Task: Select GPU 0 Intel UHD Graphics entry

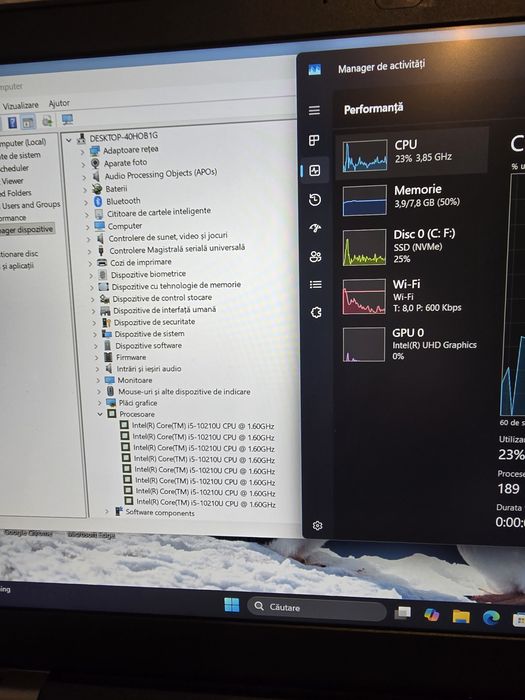Action: coord(411,344)
